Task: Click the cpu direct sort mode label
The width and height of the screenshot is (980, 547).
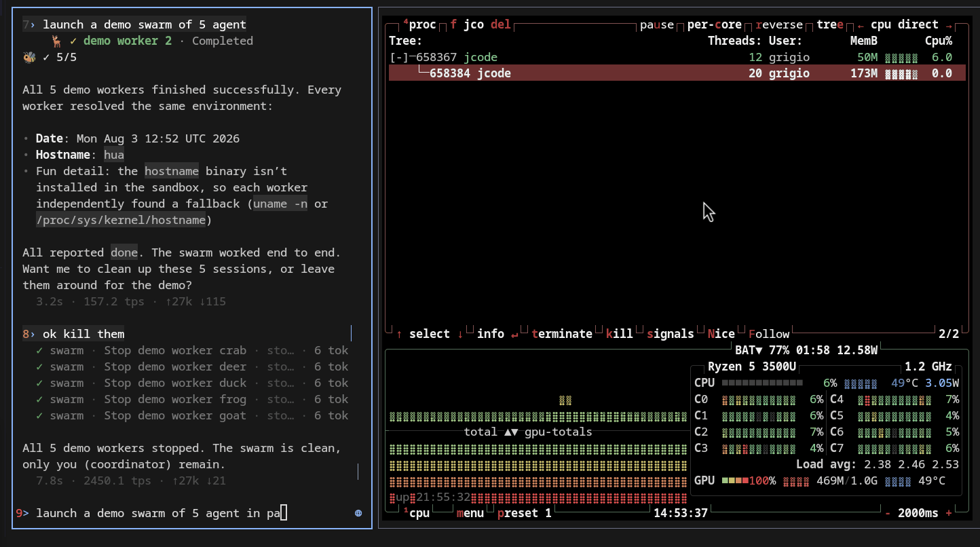Action: coord(905,24)
